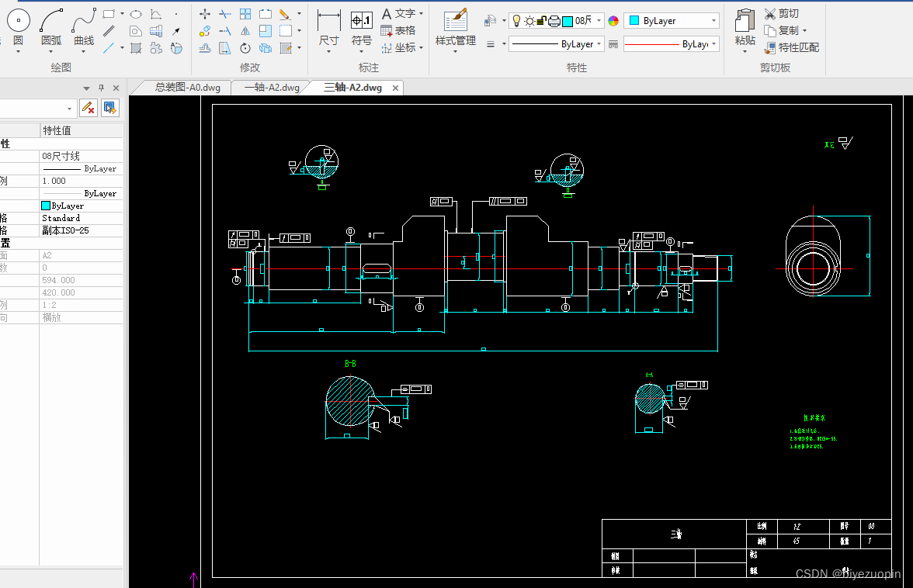
Task: Select the parallel double-line tool
Action: click(x=109, y=31)
